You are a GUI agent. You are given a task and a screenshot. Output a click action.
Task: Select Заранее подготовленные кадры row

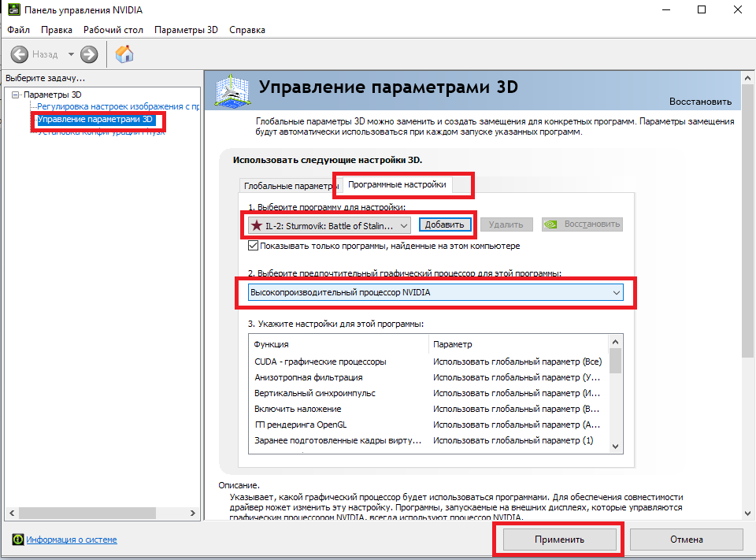click(x=428, y=440)
